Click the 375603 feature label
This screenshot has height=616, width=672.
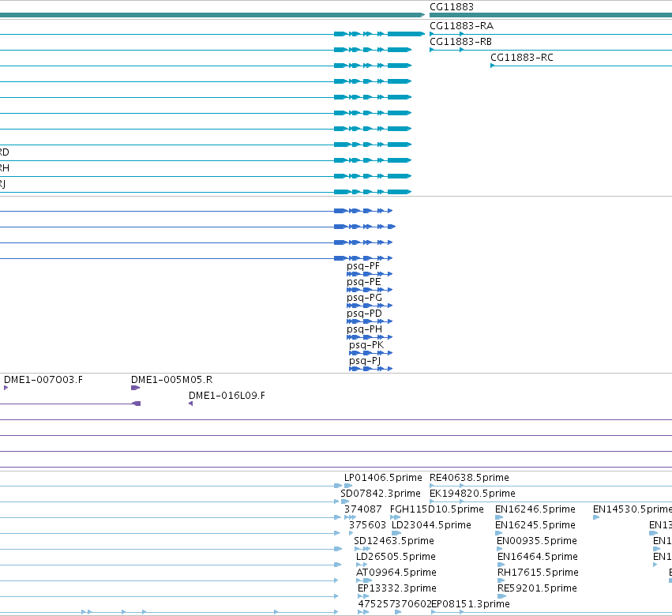[367, 525]
